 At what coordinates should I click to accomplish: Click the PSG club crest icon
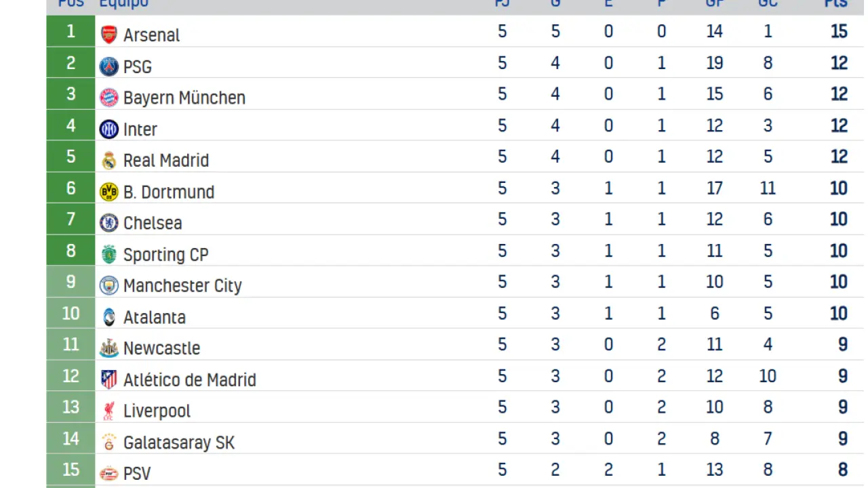(108, 66)
